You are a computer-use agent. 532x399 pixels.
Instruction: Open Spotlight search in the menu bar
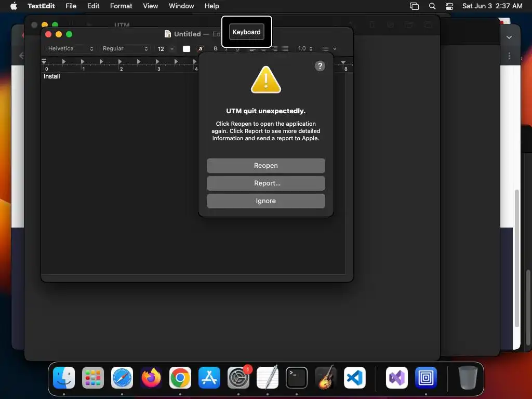(432, 6)
